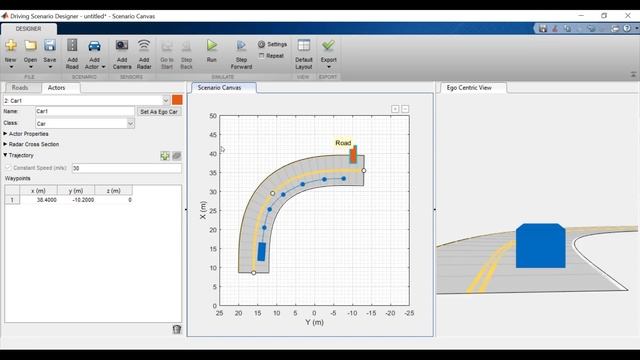Click the y (m) column header
Viewport: 640px width, 360px height.
coord(76,191)
